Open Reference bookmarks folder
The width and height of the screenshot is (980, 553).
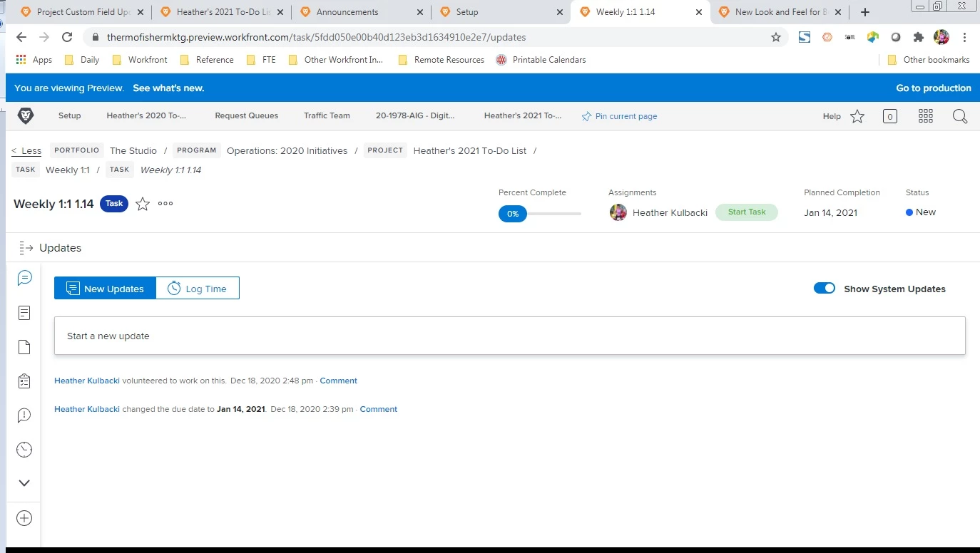point(207,60)
